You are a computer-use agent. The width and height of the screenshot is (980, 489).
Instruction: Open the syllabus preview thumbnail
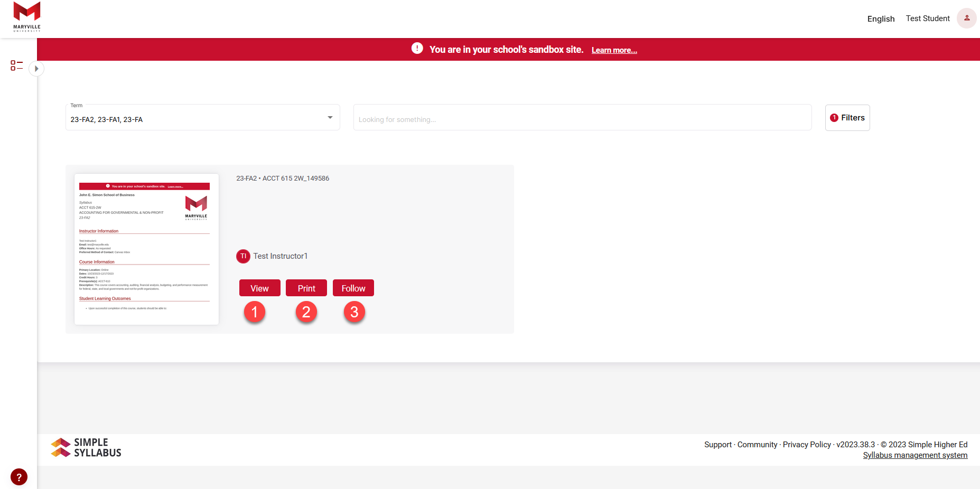147,249
